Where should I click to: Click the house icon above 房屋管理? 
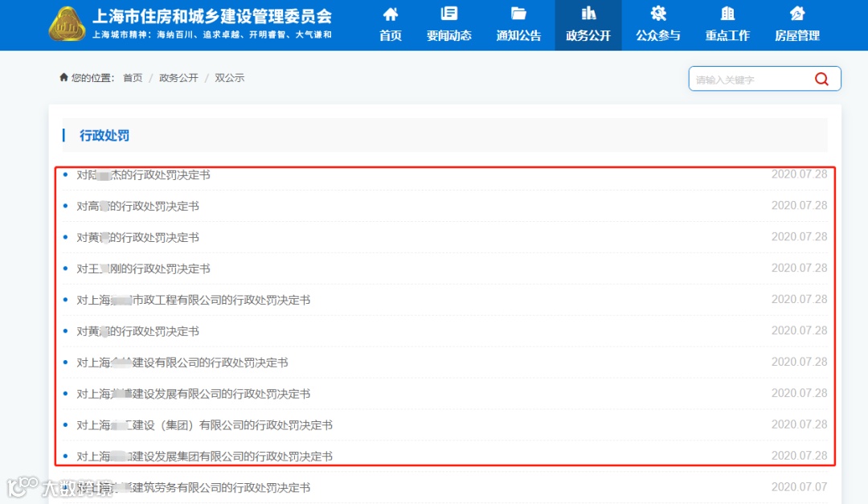(x=797, y=14)
